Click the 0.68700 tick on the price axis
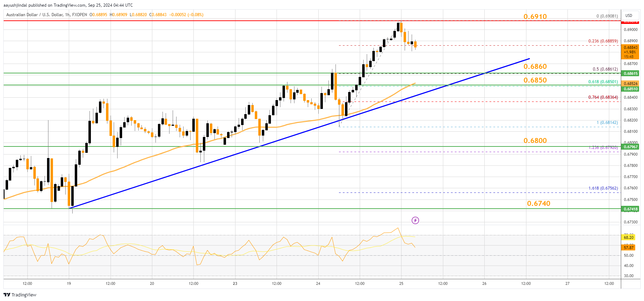644x301 pixels. 631,64
